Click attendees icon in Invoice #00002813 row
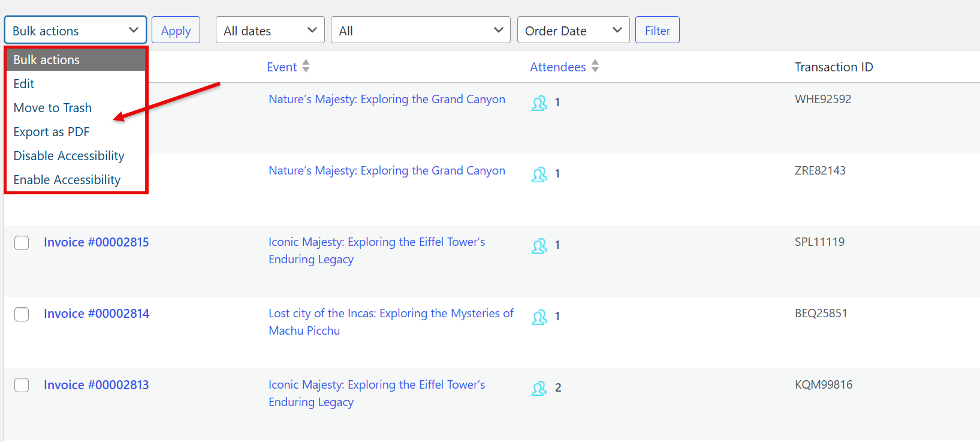 point(539,389)
